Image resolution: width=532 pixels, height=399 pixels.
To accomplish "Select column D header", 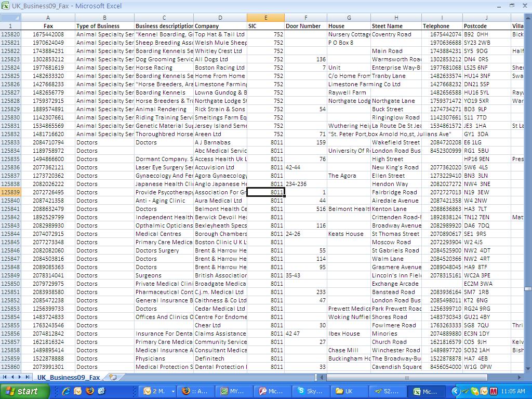I will point(220,17).
